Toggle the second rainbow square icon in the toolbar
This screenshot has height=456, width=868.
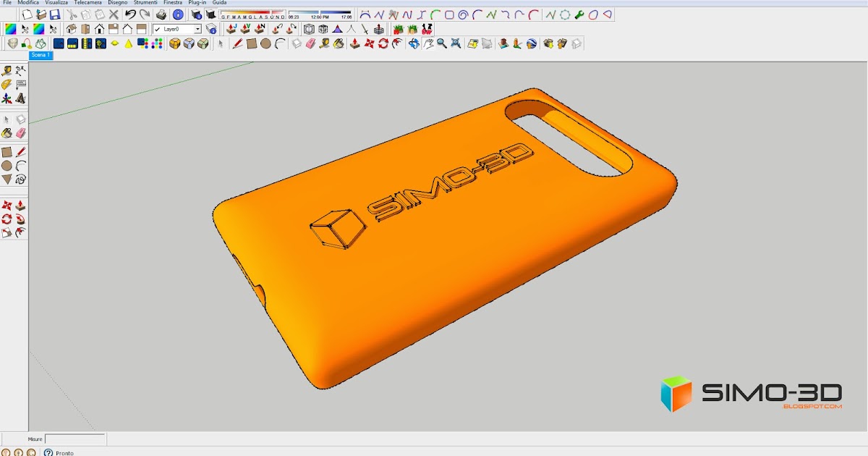[x=38, y=29]
